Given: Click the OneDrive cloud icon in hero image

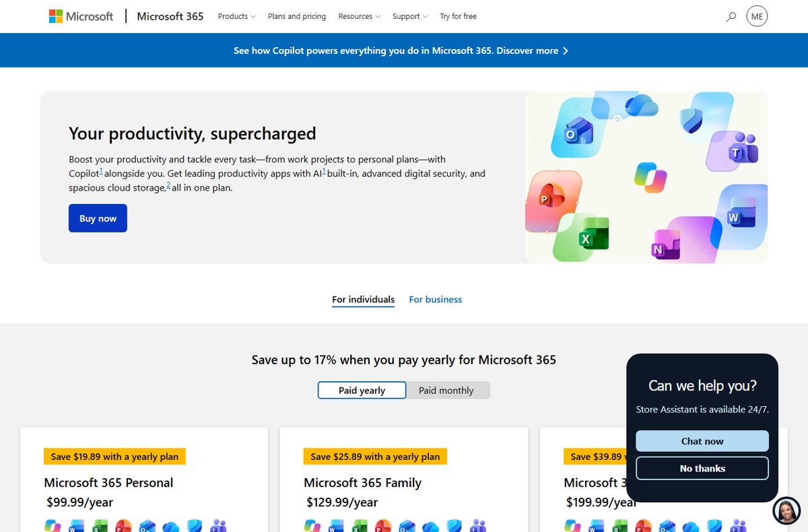Looking at the screenshot, I should tap(641, 104).
